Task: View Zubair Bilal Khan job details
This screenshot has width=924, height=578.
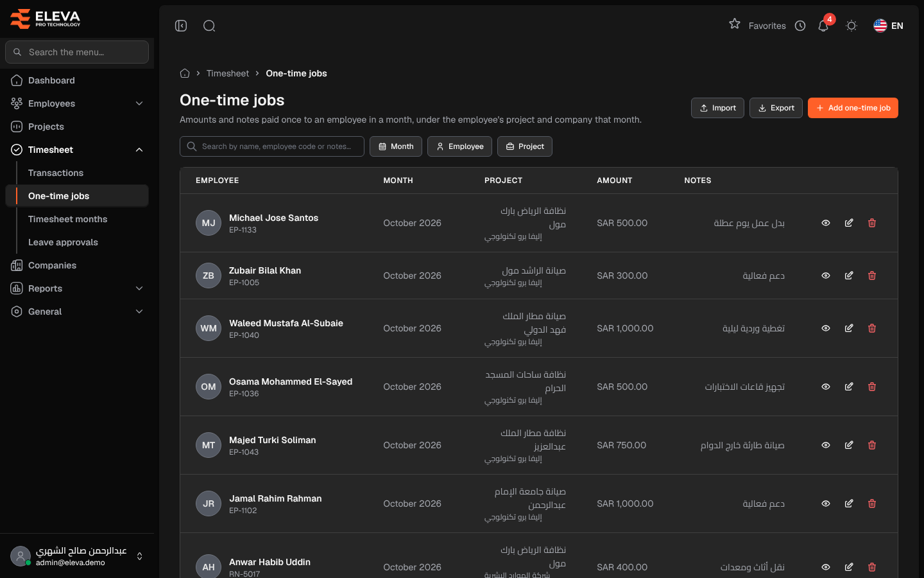Action: pos(826,276)
